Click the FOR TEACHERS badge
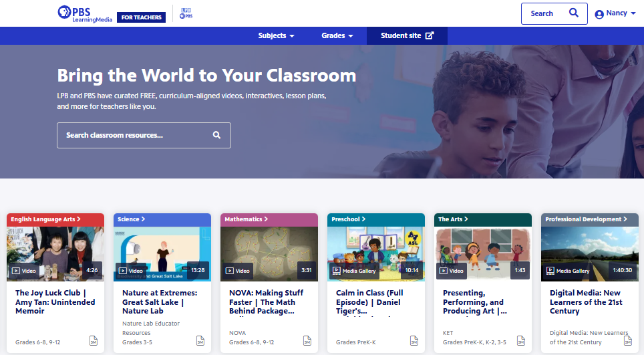644x355 pixels. pyautogui.click(x=141, y=17)
